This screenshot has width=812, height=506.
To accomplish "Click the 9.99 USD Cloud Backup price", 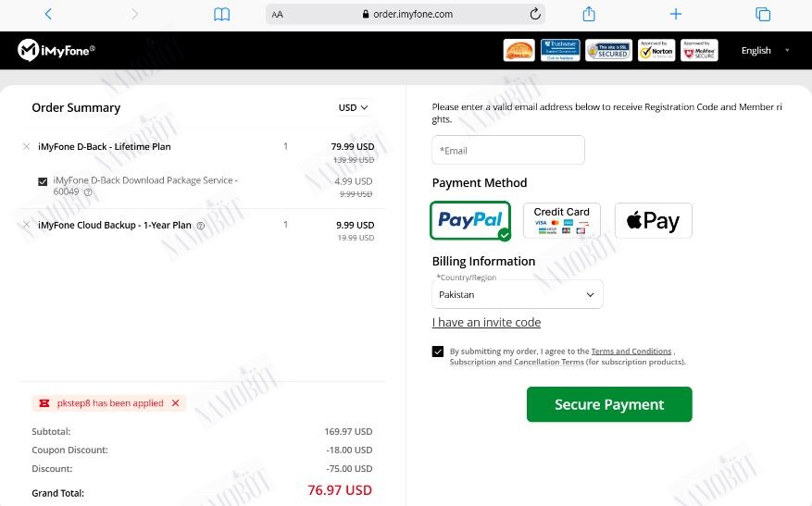I will click(356, 225).
